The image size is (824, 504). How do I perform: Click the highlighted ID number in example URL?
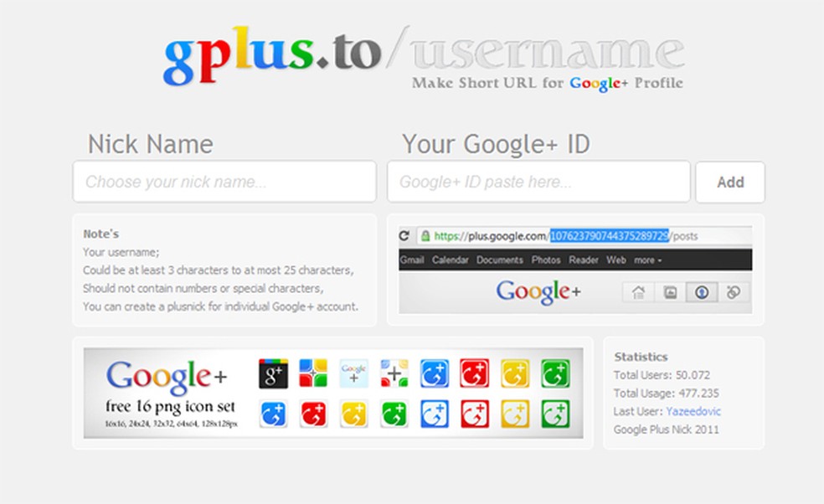pos(610,236)
